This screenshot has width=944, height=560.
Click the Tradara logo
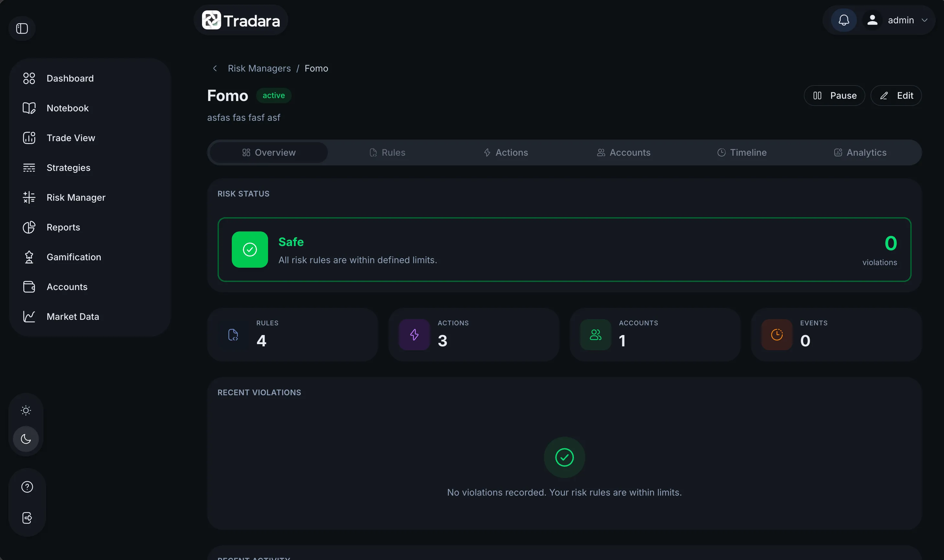pyautogui.click(x=241, y=20)
